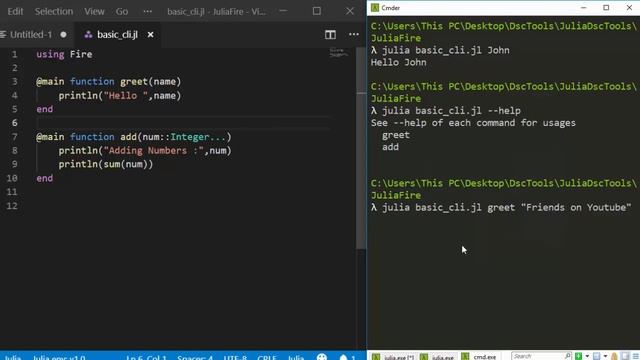Click line number 6 in the gutter

15,123
